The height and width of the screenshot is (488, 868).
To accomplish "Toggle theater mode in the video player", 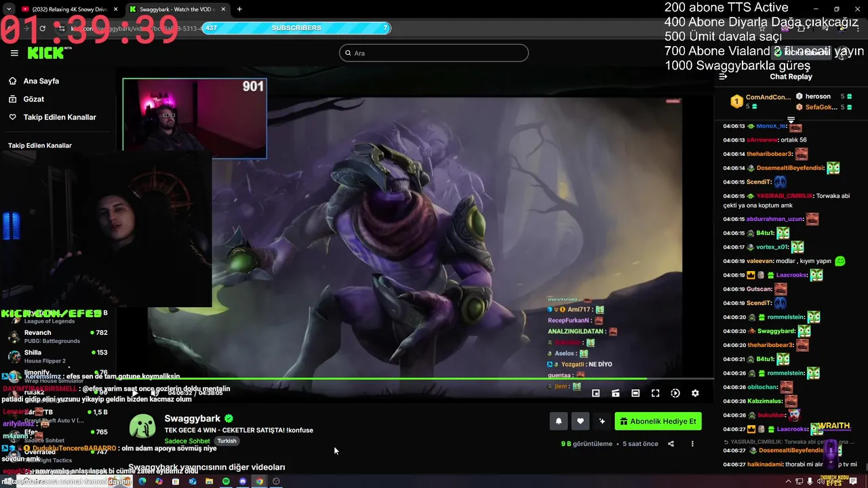I will 635,393.
